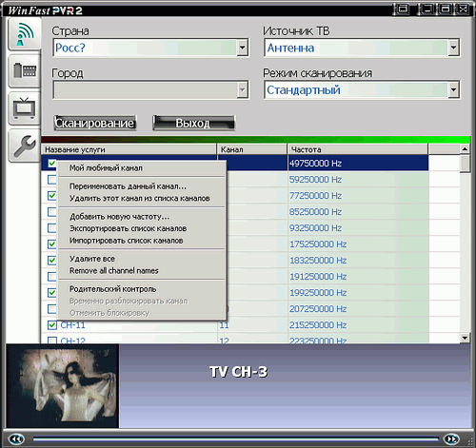Toggle checkbox for 175250000 Hz row
The width and height of the screenshot is (476, 448).
tap(52, 244)
